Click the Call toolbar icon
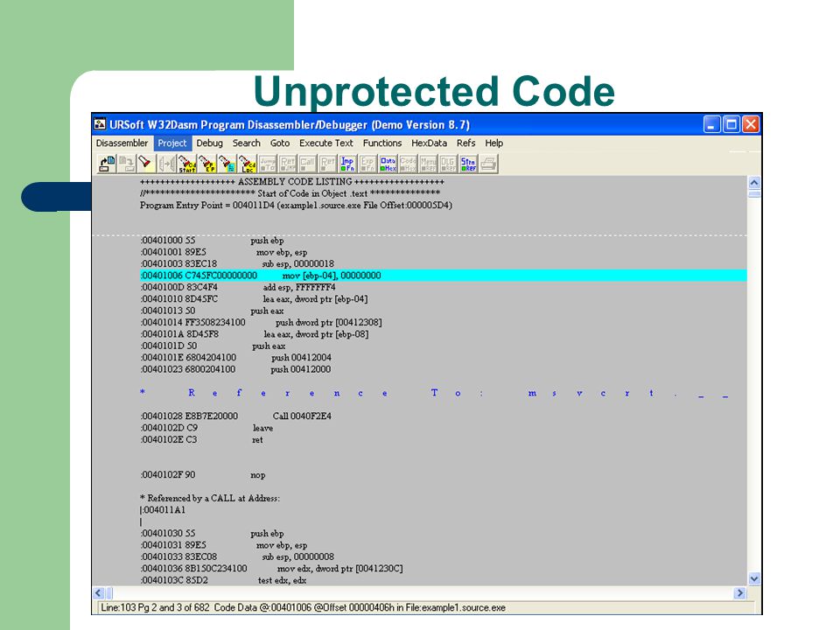Image resolution: width=840 pixels, height=630 pixels. 307,164
